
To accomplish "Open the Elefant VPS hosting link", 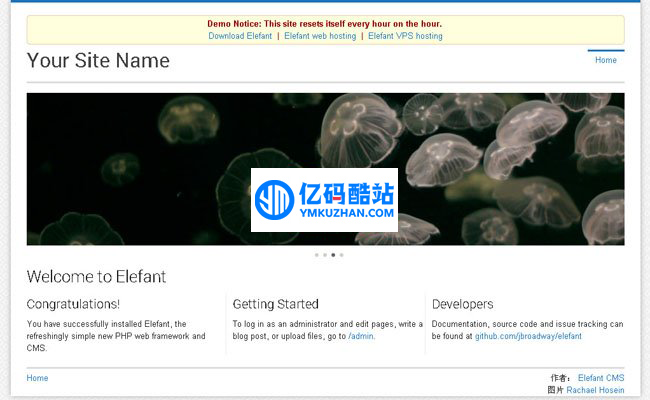I will [405, 36].
